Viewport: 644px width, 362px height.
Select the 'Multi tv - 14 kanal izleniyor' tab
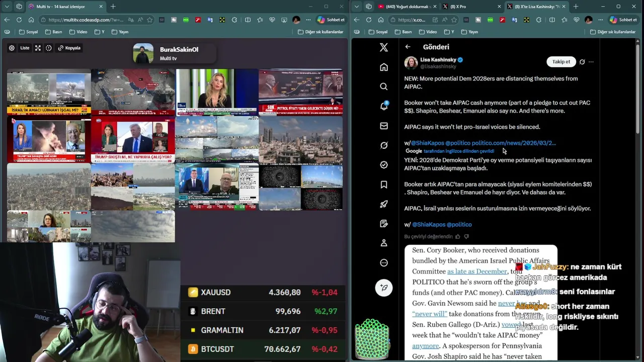(x=65, y=7)
